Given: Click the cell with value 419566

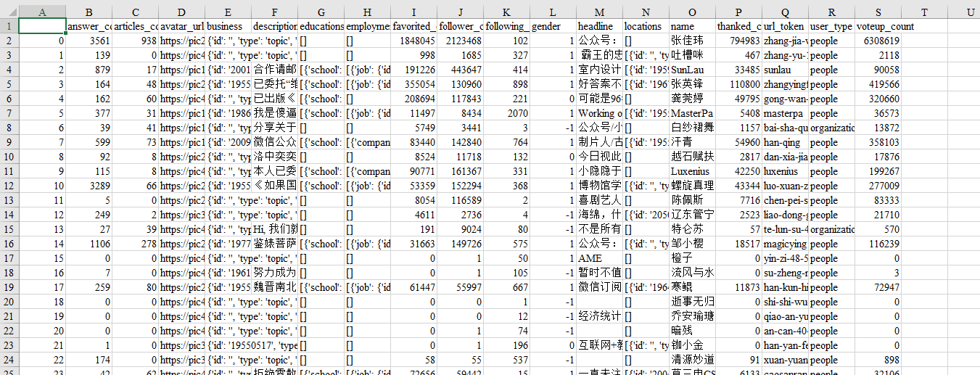Looking at the screenshot, I should tap(878, 84).
